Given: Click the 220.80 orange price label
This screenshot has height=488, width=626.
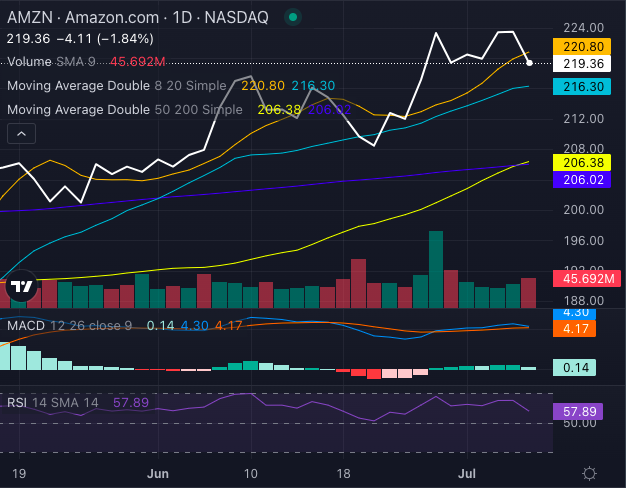Looking at the screenshot, I should click(582, 47).
